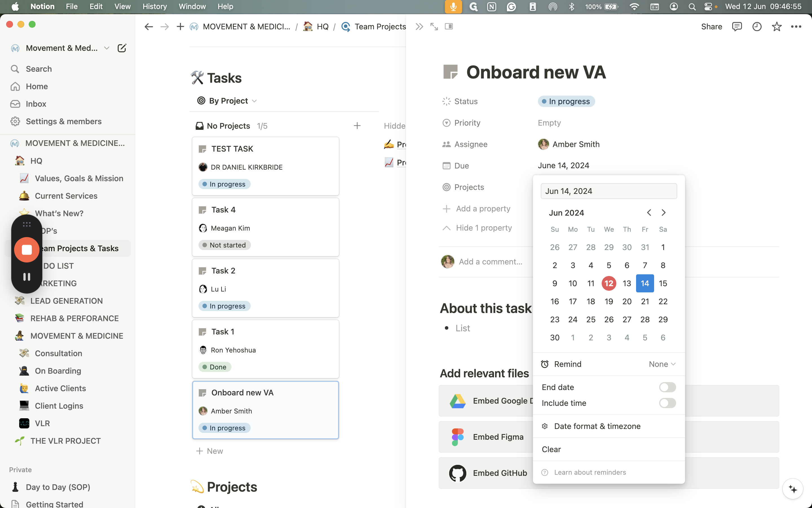Open the Help menu
This screenshot has height=508, width=812.
pyautogui.click(x=225, y=7)
